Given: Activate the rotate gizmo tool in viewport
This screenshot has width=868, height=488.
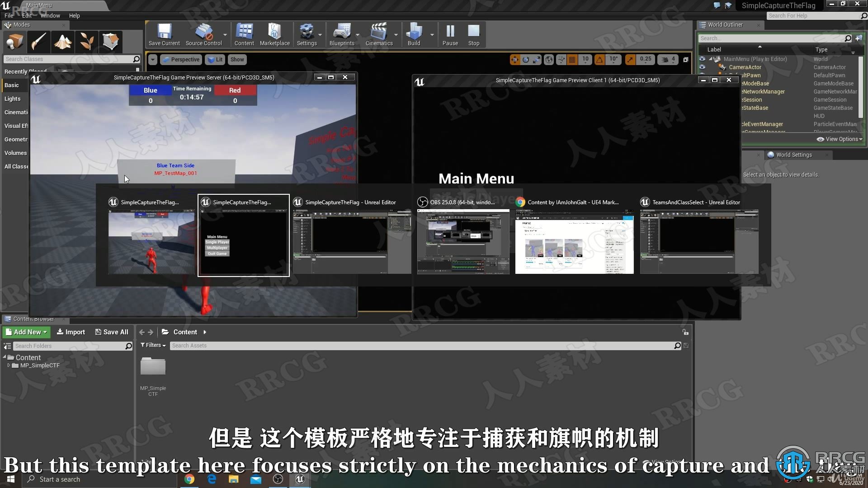Looking at the screenshot, I should 526,59.
